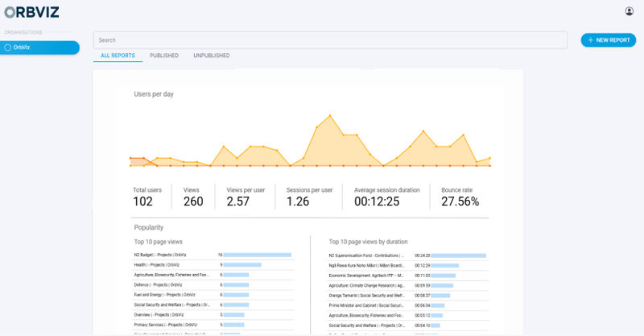Click the highest peak point in Users per day chart

tap(330, 115)
